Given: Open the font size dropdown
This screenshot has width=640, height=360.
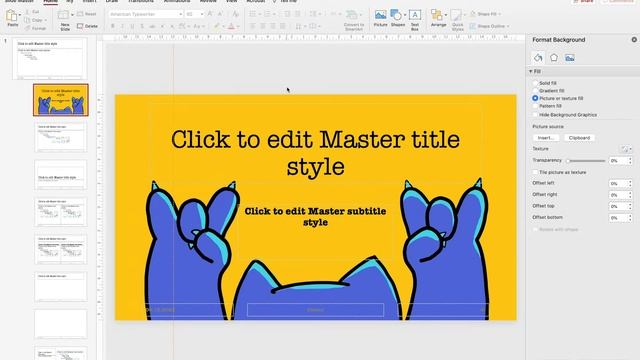Looking at the screenshot, I should [x=202, y=14].
